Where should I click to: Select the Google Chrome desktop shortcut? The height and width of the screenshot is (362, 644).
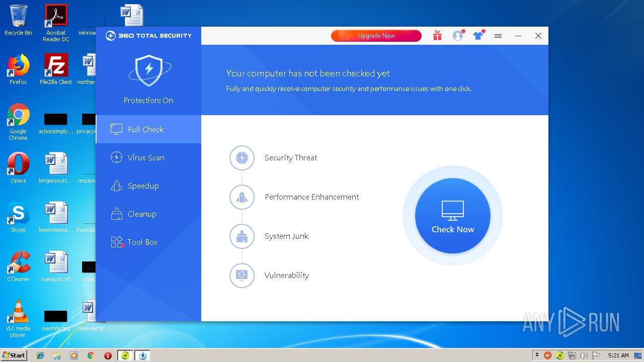point(18,122)
